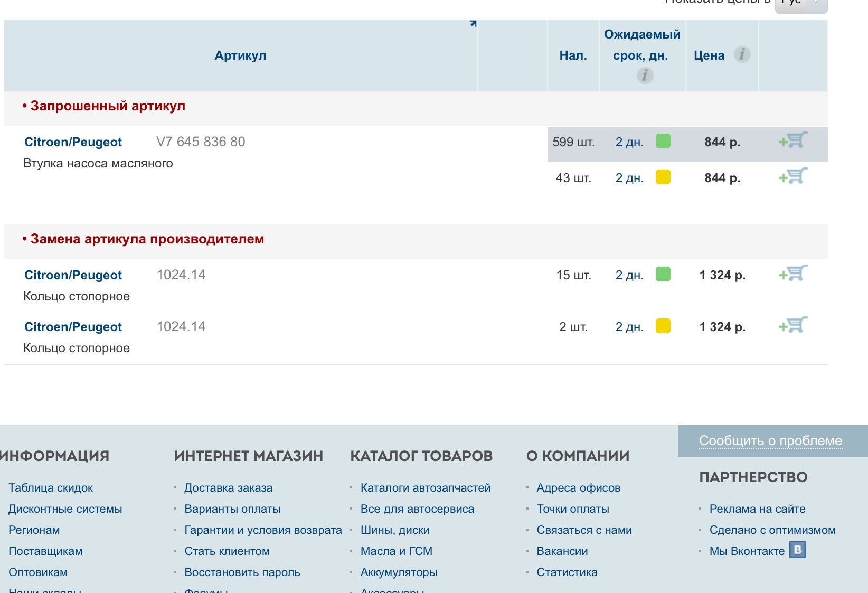Select article number 1024.14 in 15 шт. row
The height and width of the screenshot is (593, 868).
coord(181,275)
